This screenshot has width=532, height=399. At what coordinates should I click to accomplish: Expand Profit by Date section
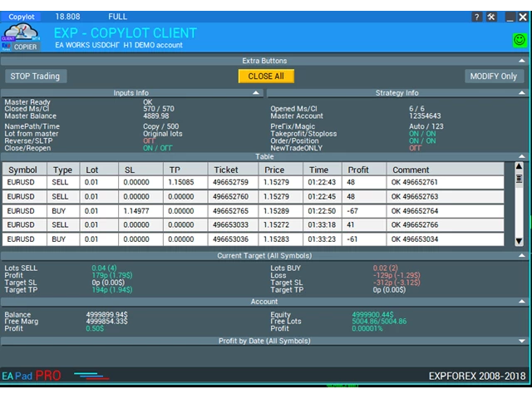tap(521, 341)
